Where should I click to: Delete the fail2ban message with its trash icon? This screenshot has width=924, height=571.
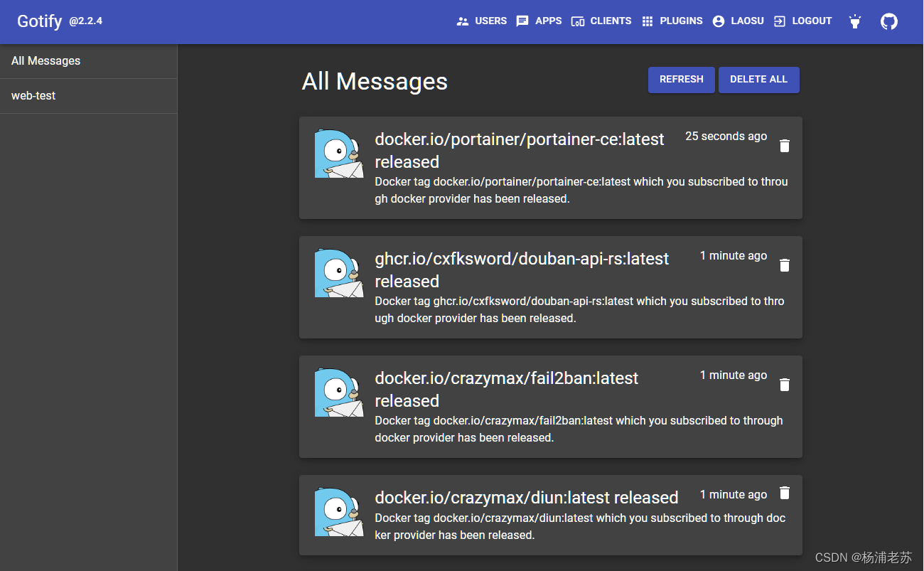click(x=784, y=385)
